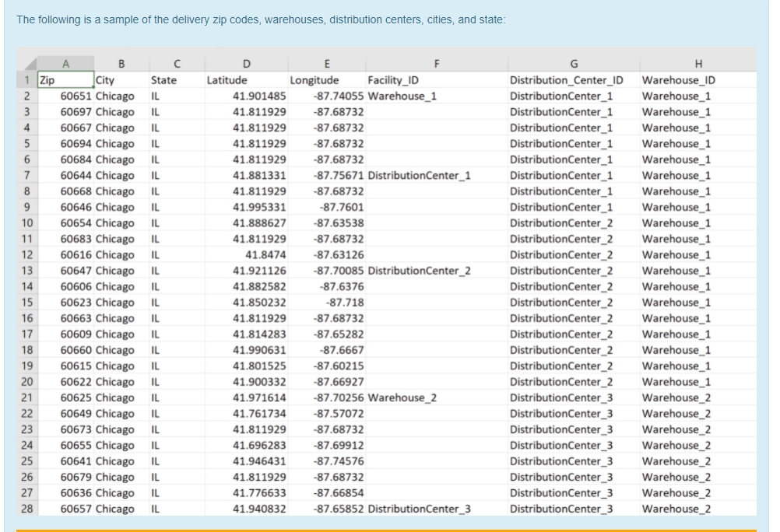Click longitude value -87.7601
The width and height of the screenshot is (780, 532).
327,208
